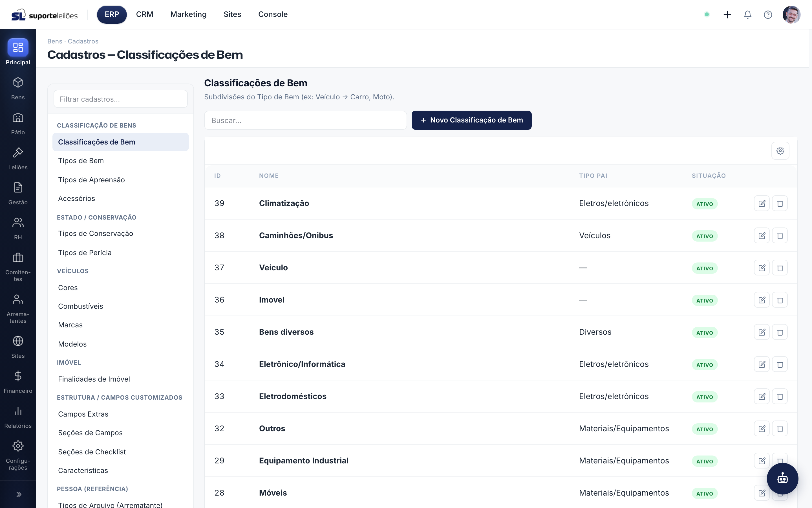
Task: Edit the Imovel row
Action: point(762,300)
